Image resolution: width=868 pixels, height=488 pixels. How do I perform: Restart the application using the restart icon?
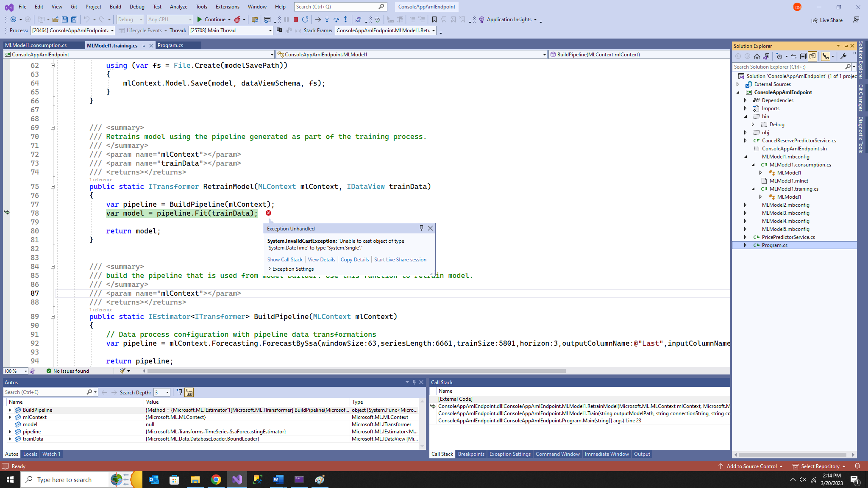(x=305, y=19)
